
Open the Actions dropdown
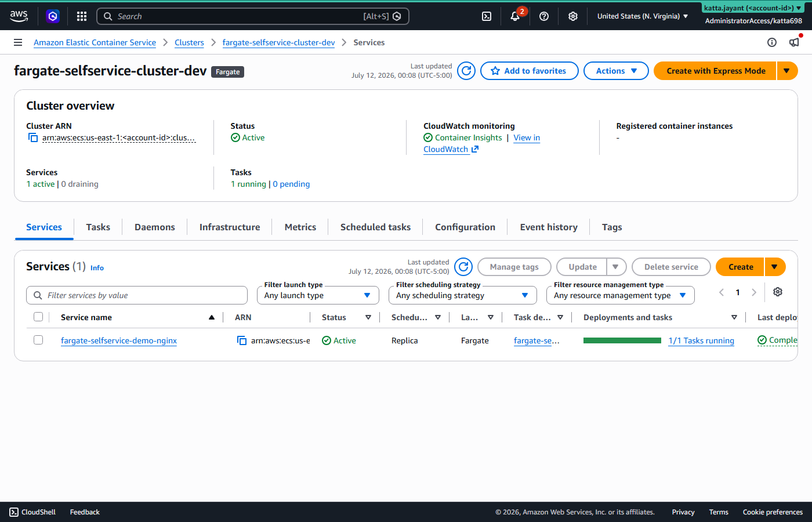click(616, 71)
